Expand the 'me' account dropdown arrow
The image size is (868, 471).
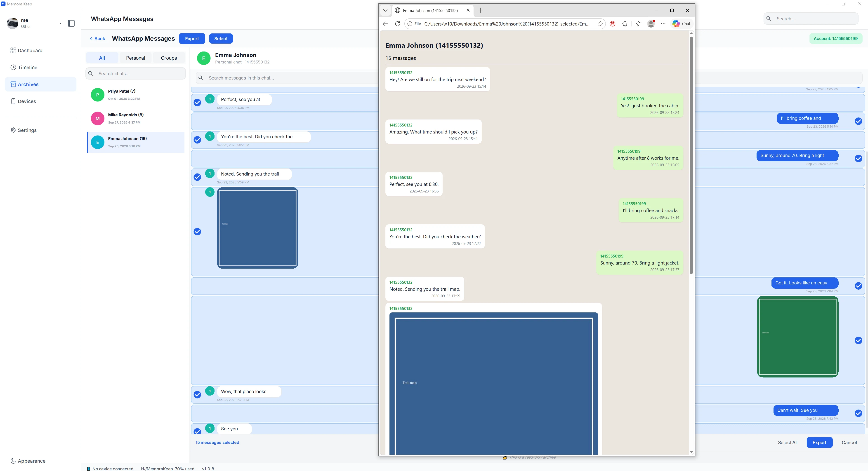60,23
